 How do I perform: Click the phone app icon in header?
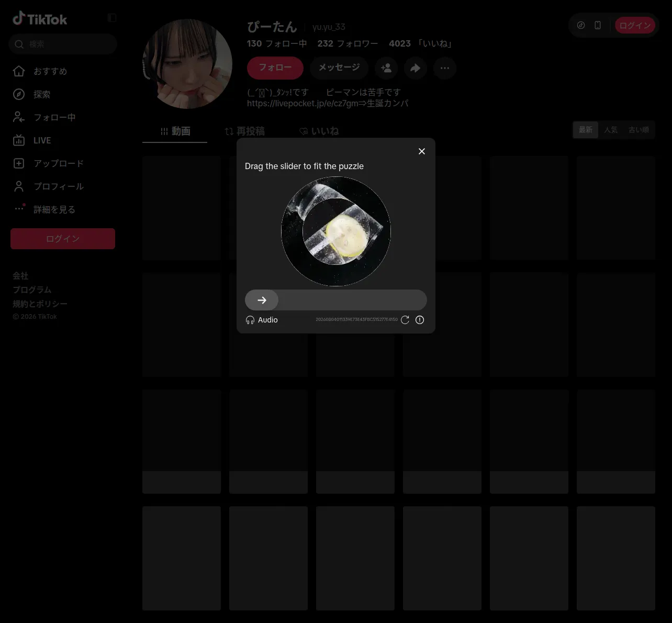pyautogui.click(x=598, y=25)
